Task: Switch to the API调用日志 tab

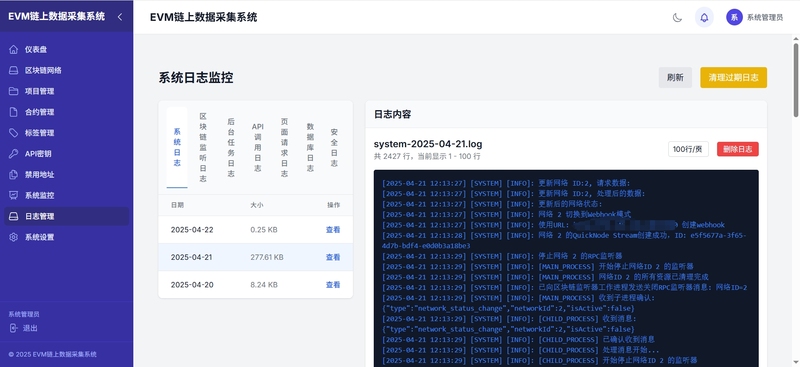Action: pos(258,148)
